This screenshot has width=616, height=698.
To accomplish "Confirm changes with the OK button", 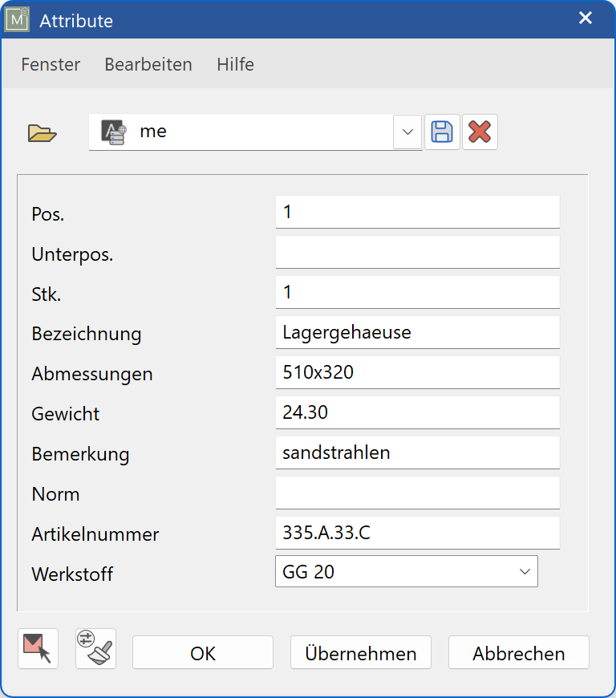I will pyautogui.click(x=202, y=653).
